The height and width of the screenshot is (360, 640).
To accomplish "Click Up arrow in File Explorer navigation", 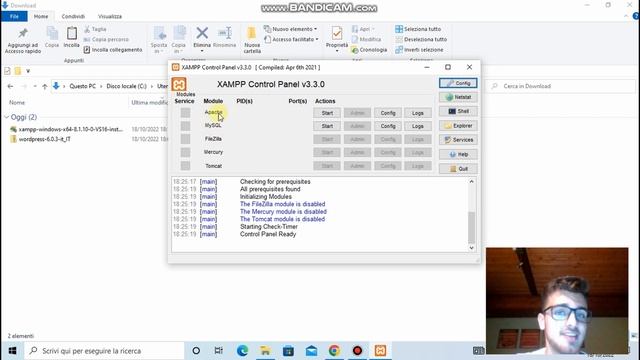I will [x=44, y=86].
